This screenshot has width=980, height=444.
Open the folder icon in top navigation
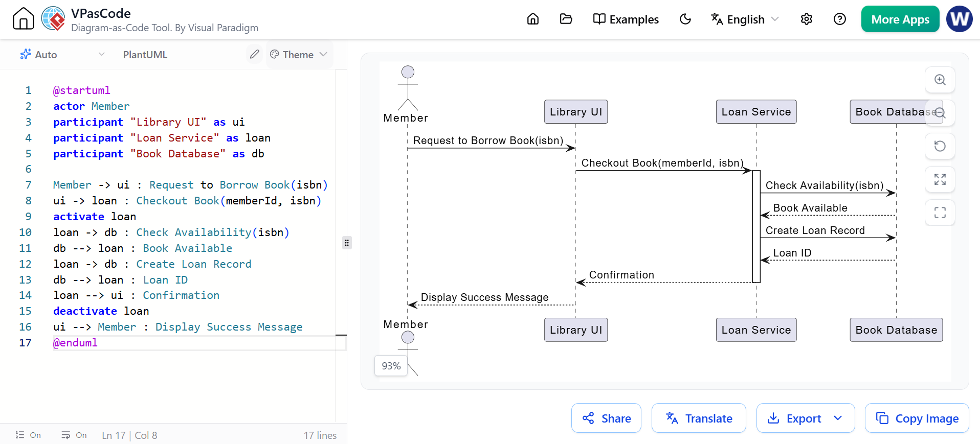point(566,19)
